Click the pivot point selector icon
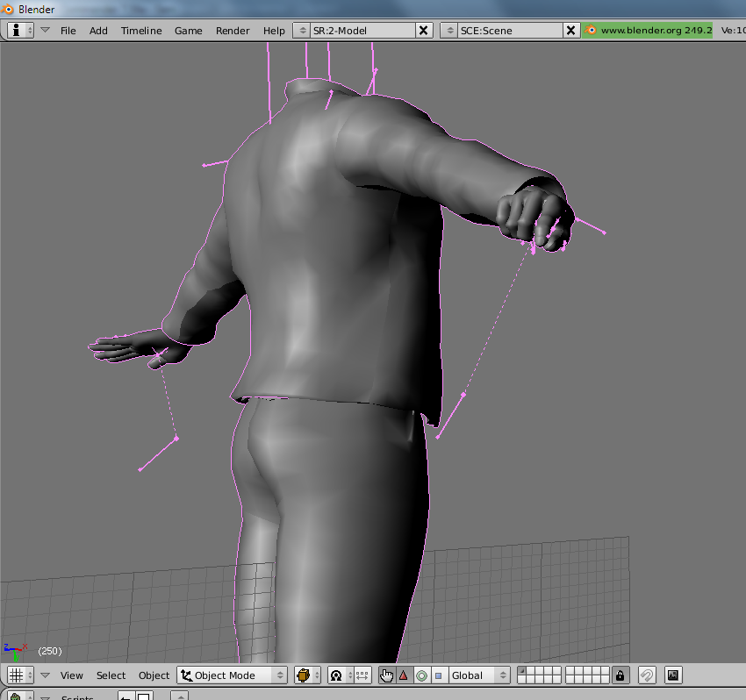 point(335,675)
